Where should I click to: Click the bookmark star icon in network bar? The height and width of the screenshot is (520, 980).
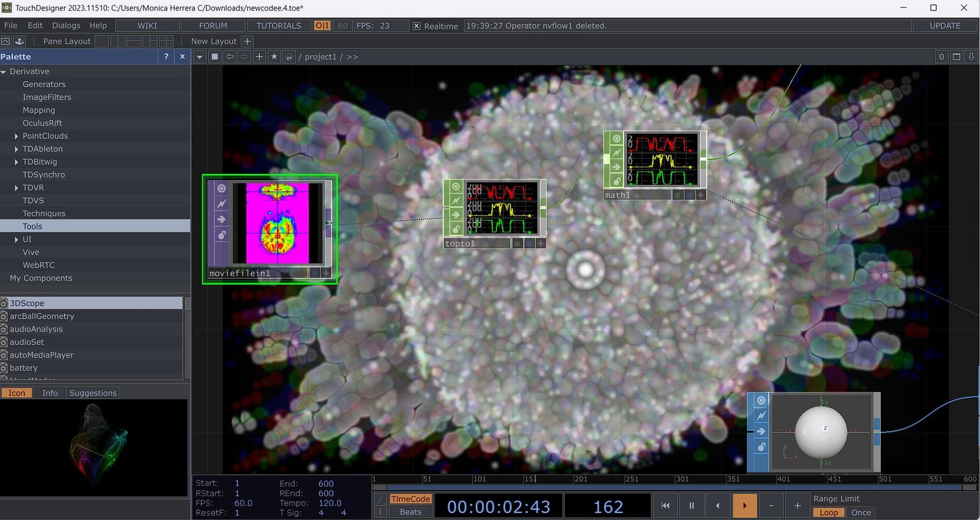[x=274, y=56]
